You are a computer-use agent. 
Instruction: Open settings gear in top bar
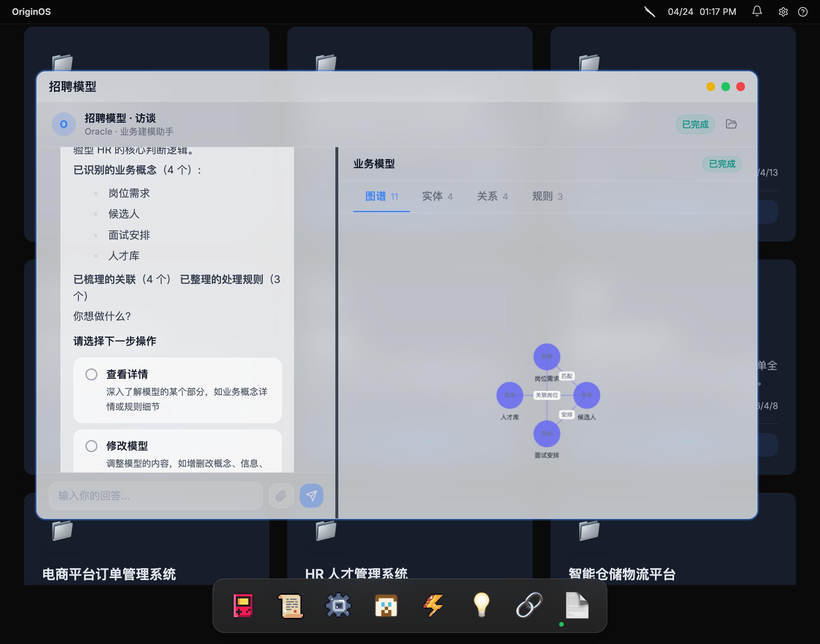pos(783,12)
